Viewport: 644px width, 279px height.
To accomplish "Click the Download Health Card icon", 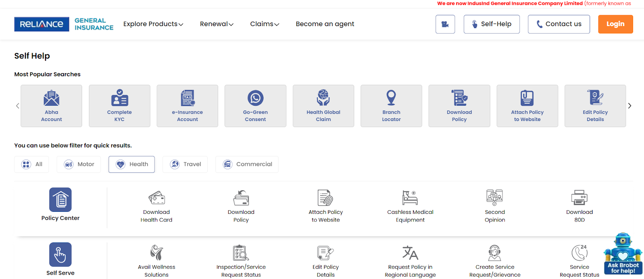I will (157, 198).
